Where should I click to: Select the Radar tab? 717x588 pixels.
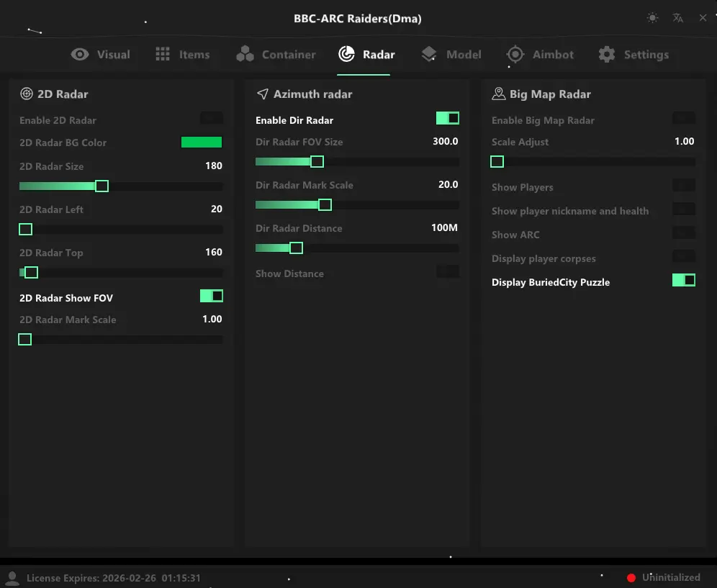pos(366,55)
